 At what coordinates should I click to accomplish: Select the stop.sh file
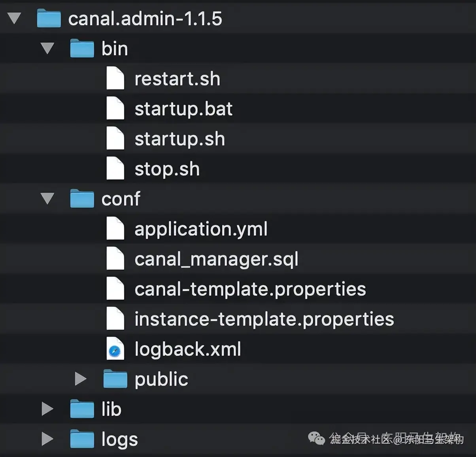(x=167, y=169)
